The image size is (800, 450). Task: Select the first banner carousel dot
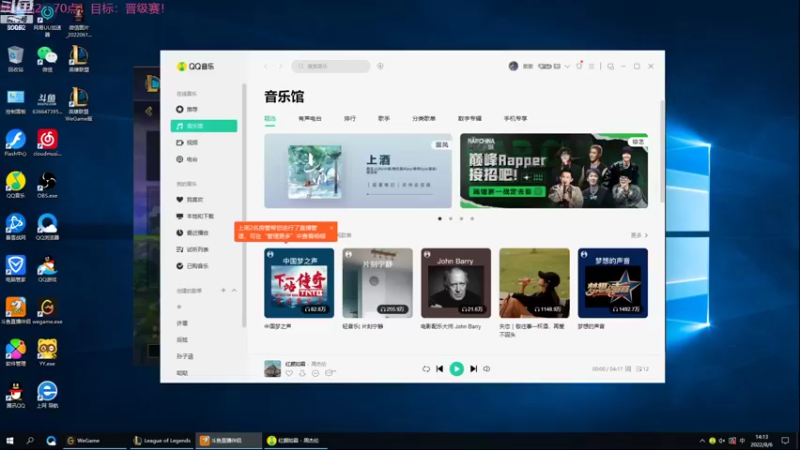click(x=440, y=218)
